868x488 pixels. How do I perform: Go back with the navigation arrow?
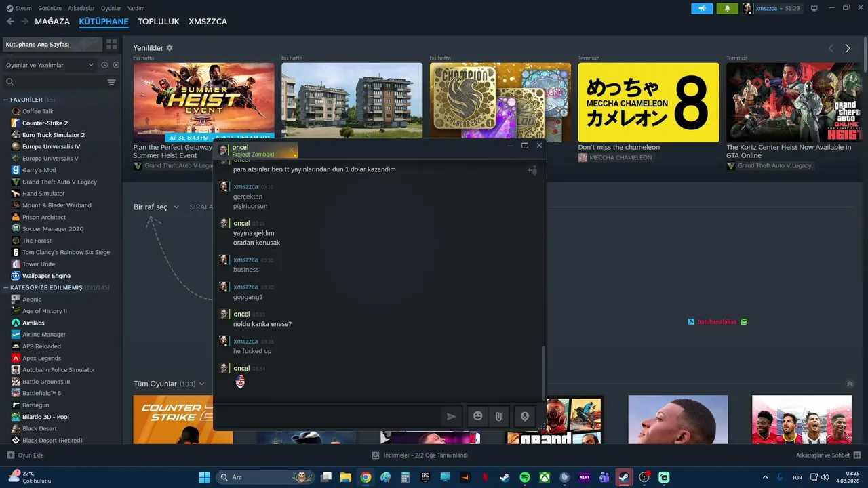click(10, 22)
